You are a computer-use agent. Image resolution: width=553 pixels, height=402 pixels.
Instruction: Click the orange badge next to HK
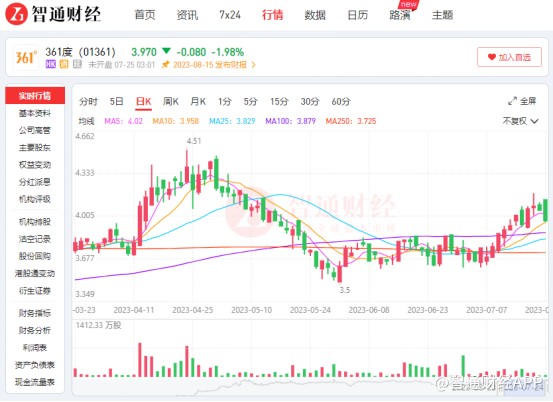(64, 64)
